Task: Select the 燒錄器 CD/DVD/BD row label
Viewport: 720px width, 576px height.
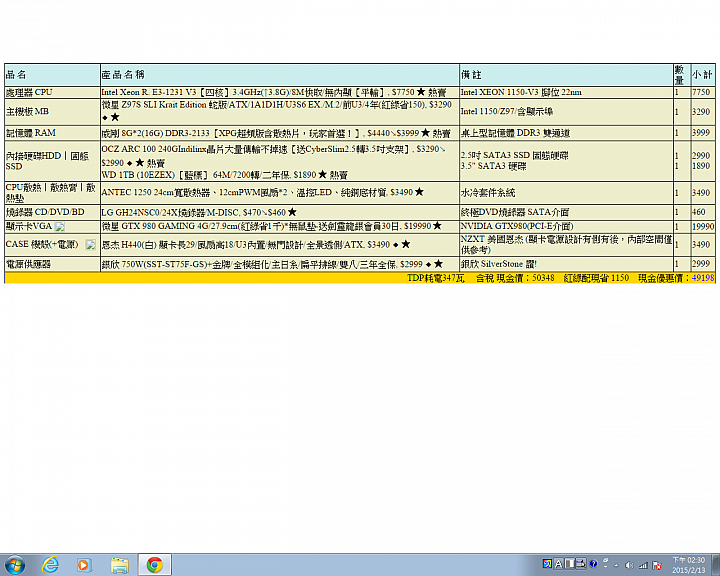Action: point(45,212)
